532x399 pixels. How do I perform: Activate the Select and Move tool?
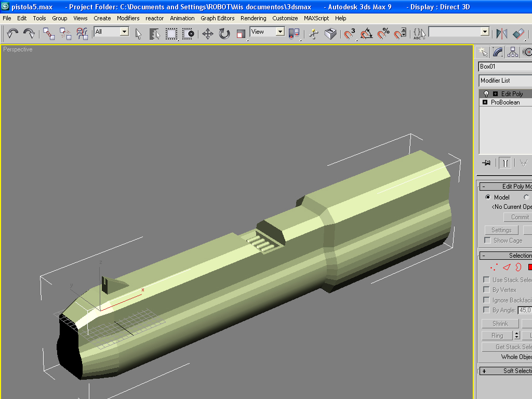click(x=208, y=34)
